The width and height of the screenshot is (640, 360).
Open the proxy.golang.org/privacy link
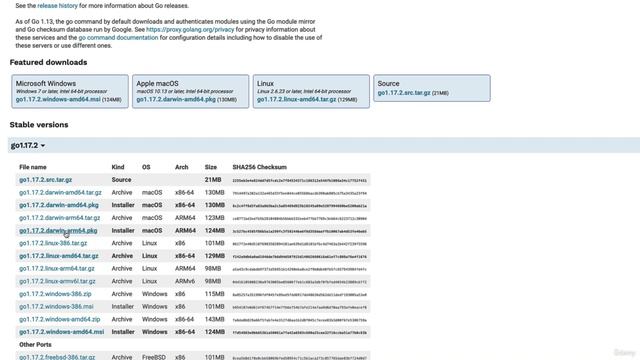click(190, 29)
